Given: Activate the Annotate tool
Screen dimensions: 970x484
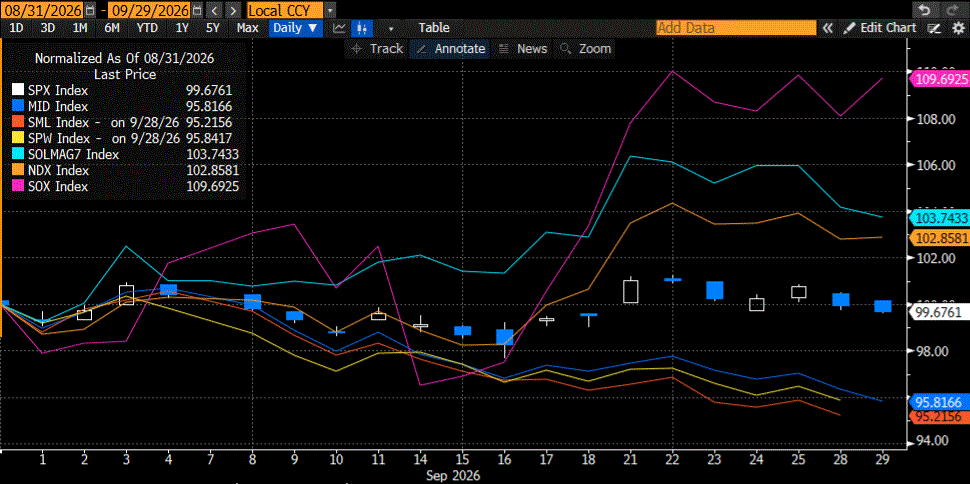Looking at the screenshot, I should point(450,49).
